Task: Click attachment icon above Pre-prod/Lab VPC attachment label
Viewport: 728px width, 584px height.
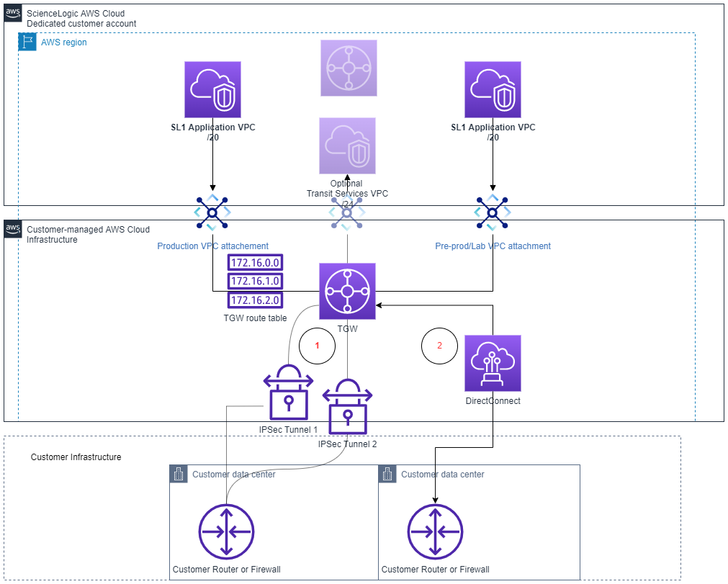Action: tap(493, 212)
